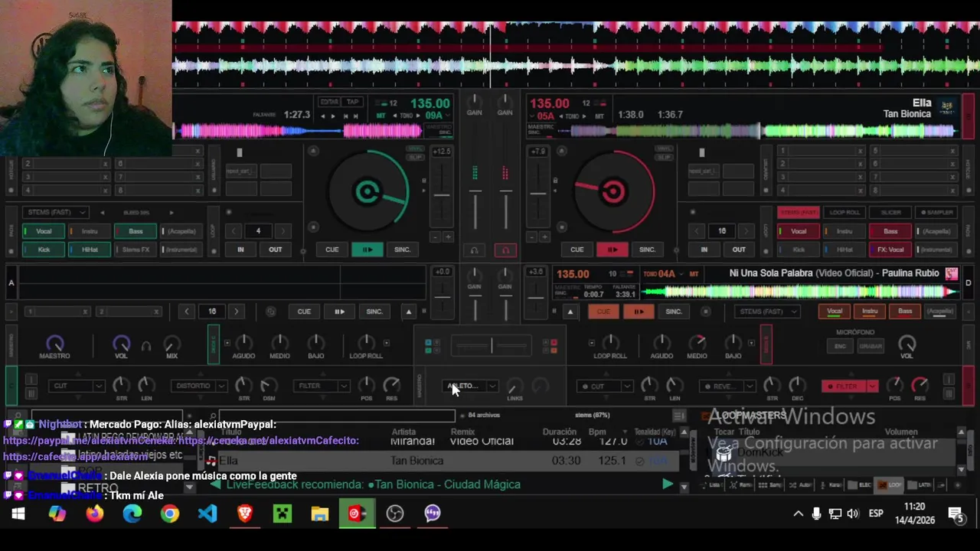This screenshot has height=551, width=980.
Task: Delete right deck hot cue slot 1
Action: point(860,151)
